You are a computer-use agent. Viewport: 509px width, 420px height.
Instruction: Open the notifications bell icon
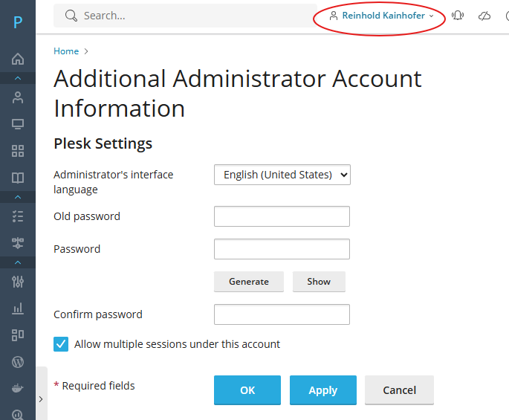458,16
